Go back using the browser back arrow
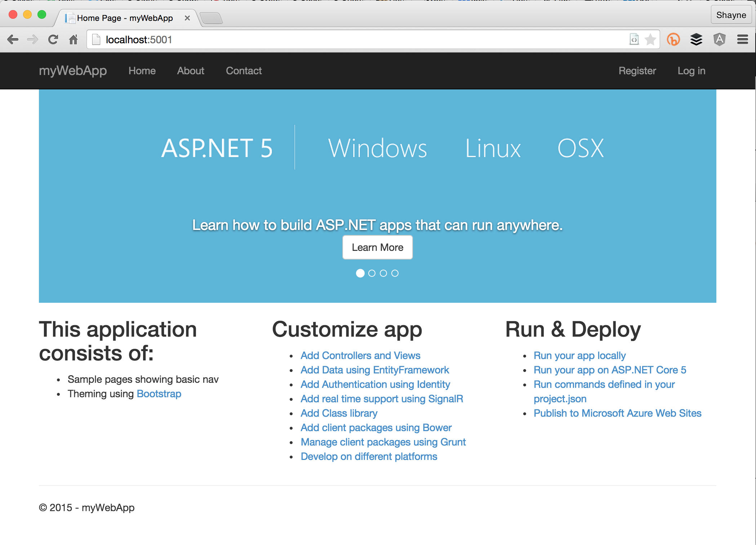The image size is (756, 545). coord(13,39)
